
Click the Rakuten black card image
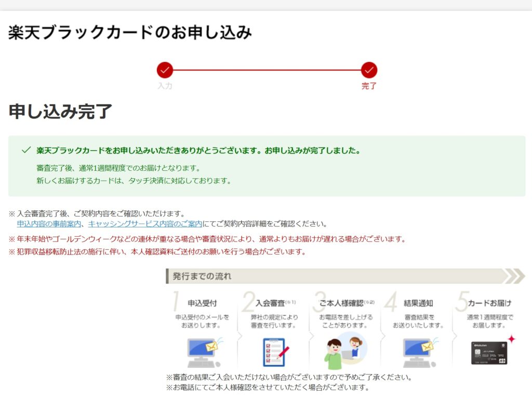coord(489,353)
